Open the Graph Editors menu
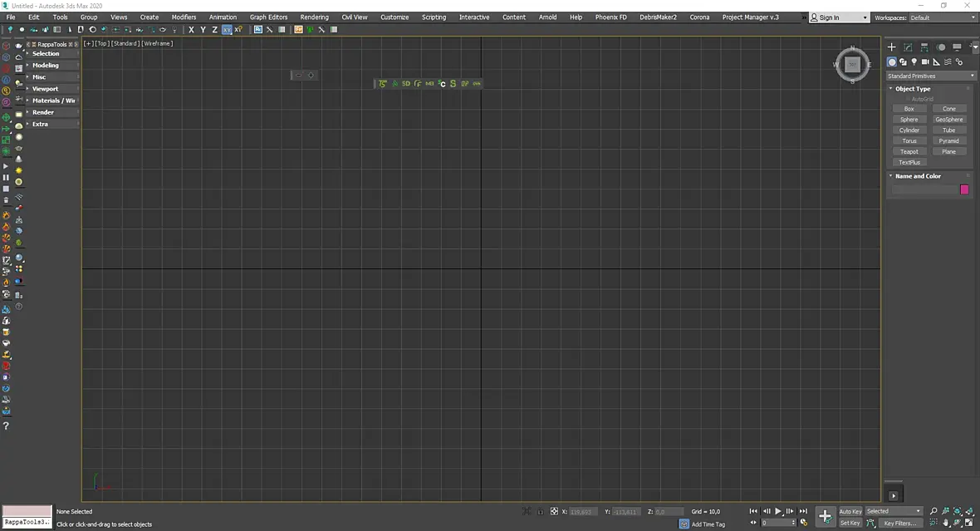This screenshot has height=531, width=980. click(269, 17)
